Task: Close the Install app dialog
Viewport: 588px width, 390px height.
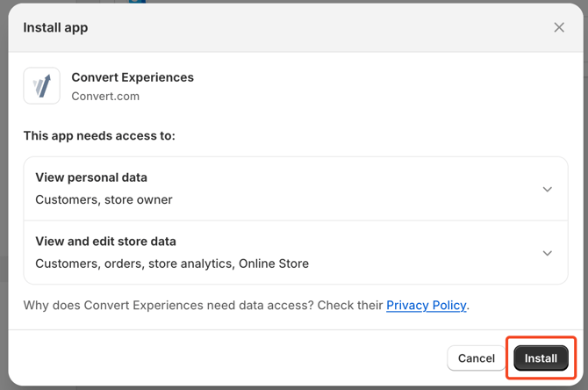Action: click(x=559, y=27)
